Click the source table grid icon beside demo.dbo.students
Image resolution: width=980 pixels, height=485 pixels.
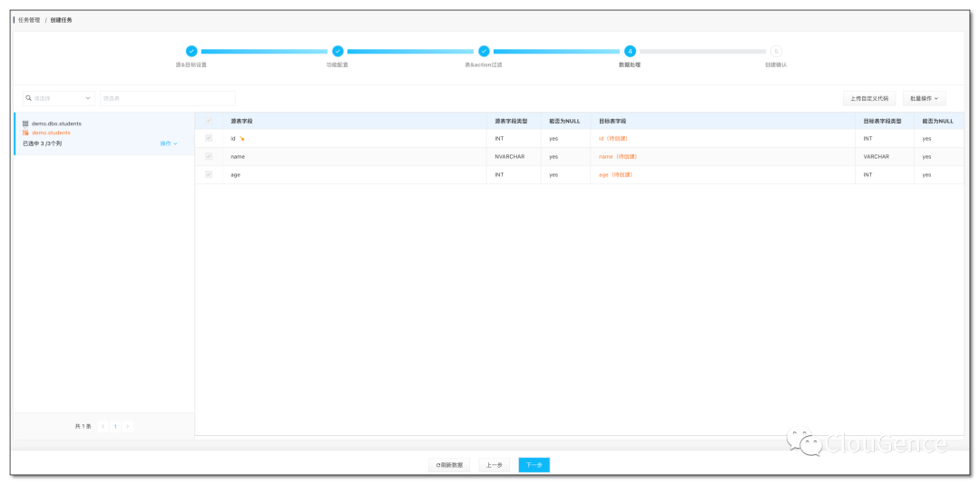click(x=25, y=124)
